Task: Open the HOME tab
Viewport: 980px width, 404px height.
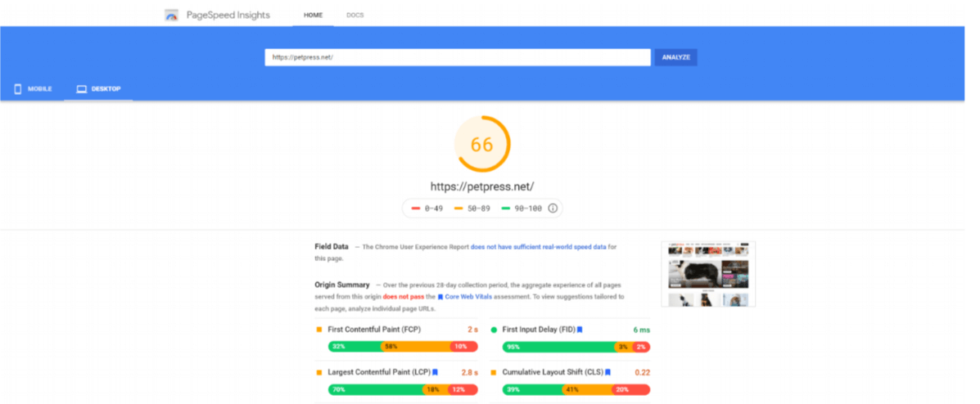Action: point(313,15)
